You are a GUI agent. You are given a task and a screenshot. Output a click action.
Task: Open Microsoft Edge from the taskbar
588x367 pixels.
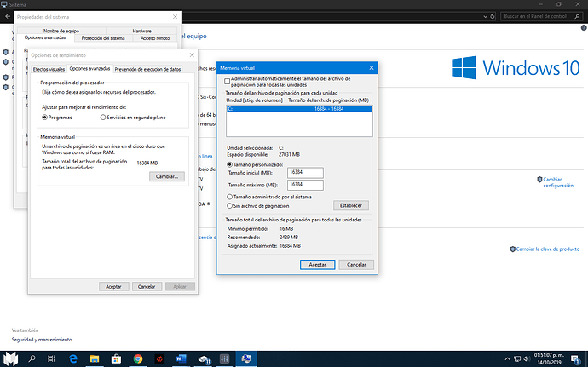click(72, 358)
